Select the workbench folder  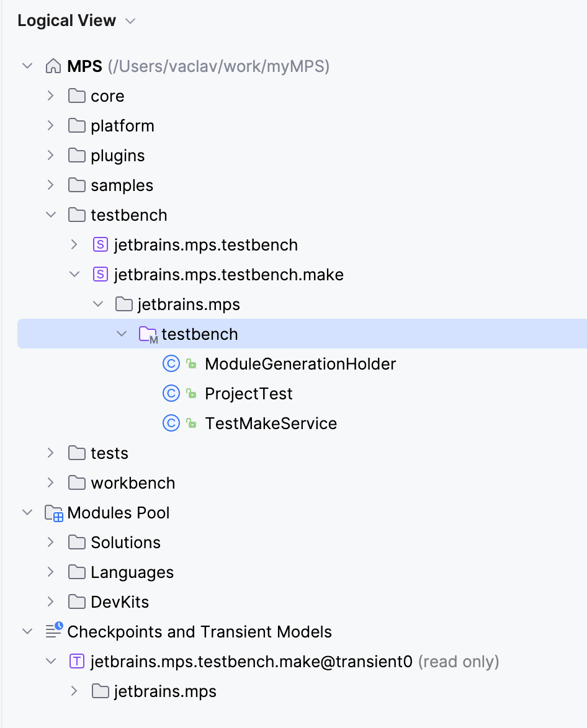(x=133, y=483)
